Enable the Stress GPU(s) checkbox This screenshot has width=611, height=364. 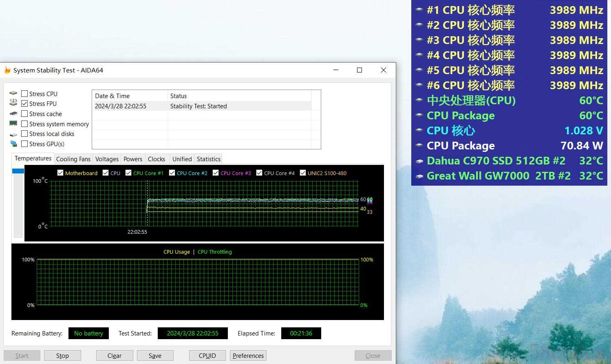pyautogui.click(x=24, y=144)
